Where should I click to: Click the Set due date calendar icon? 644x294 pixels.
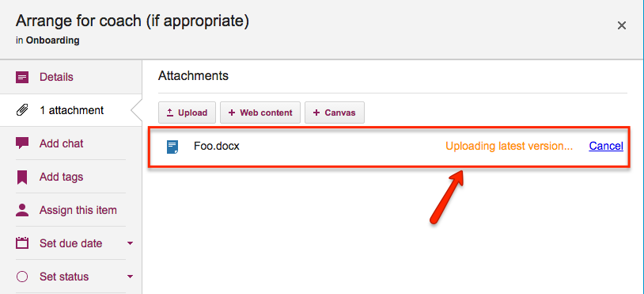22,243
